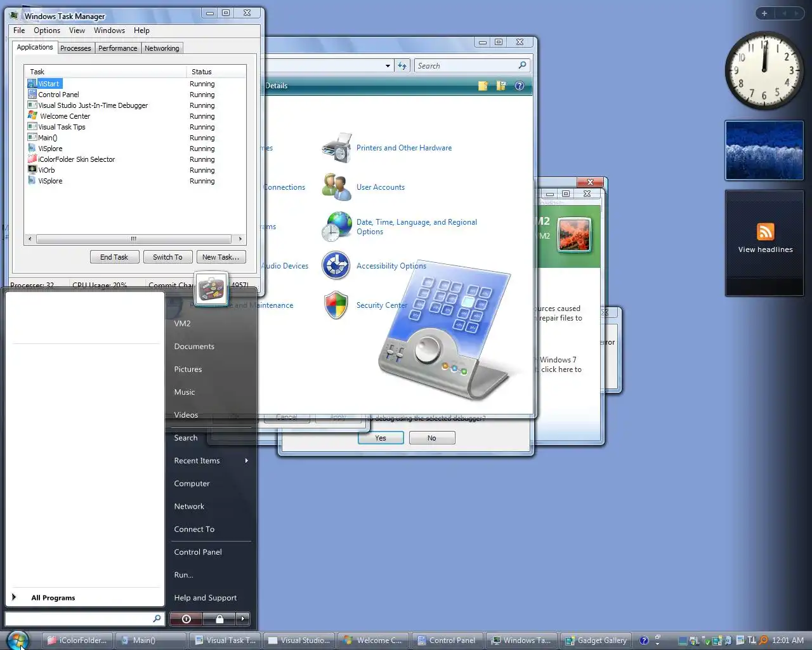Screen dimensions: 812x650
Task: Click Control Panel help question icon
Action: [x=520, y=86]
